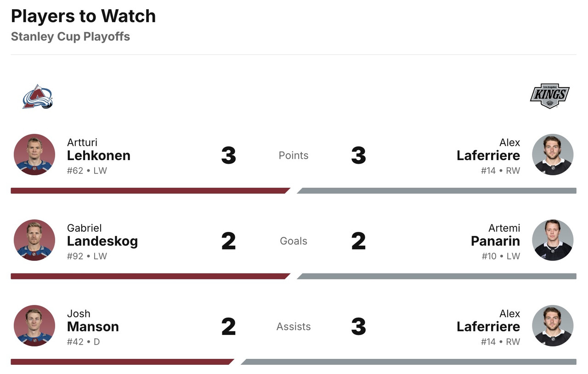Click the Goals stat label
The image size is (588, 374).
(294, 241)
